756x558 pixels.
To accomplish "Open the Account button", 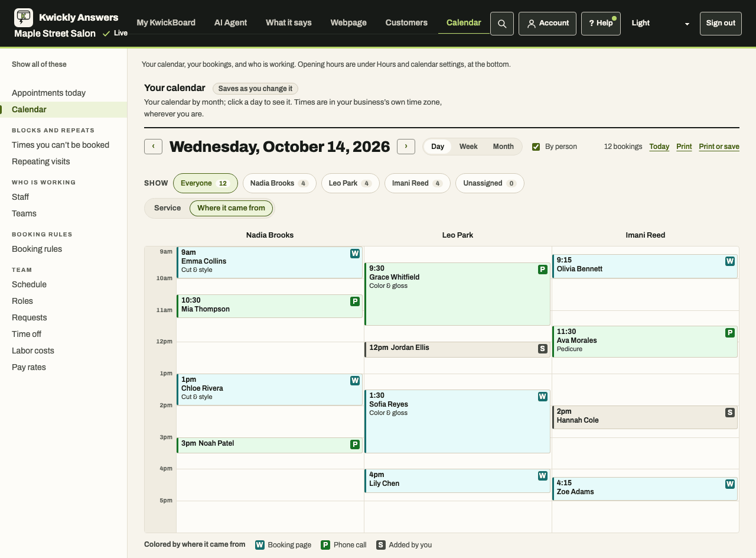I will click(x=548, y=24).
